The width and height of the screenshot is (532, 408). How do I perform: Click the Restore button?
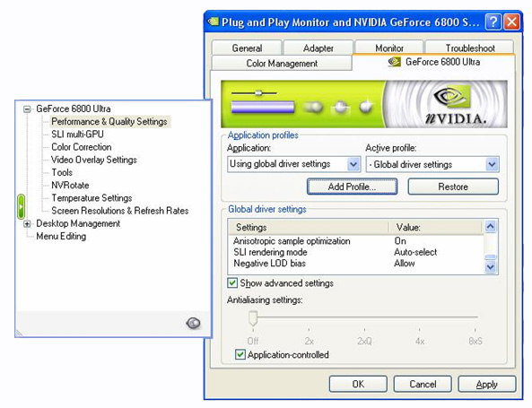[453, 187]
